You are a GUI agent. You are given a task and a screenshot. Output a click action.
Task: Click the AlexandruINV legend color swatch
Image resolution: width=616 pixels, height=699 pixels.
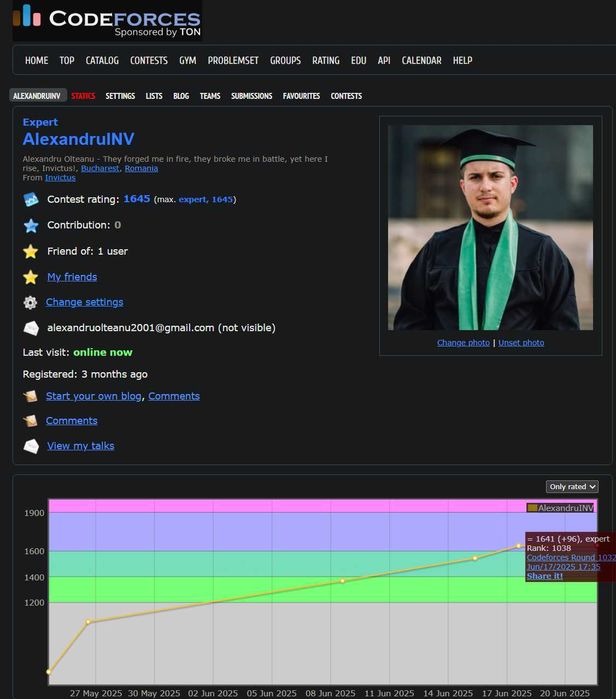(532, 508)
